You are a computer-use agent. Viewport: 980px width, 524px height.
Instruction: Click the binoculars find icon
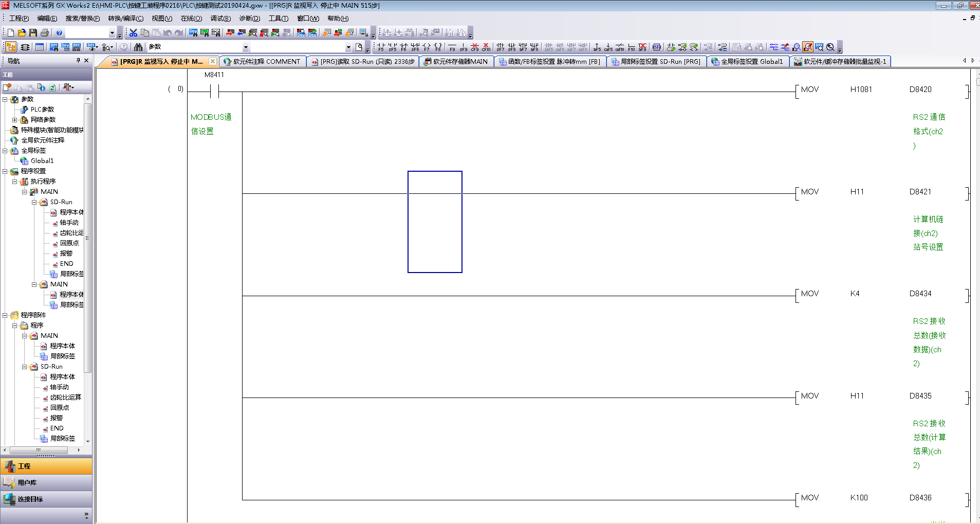138,47
